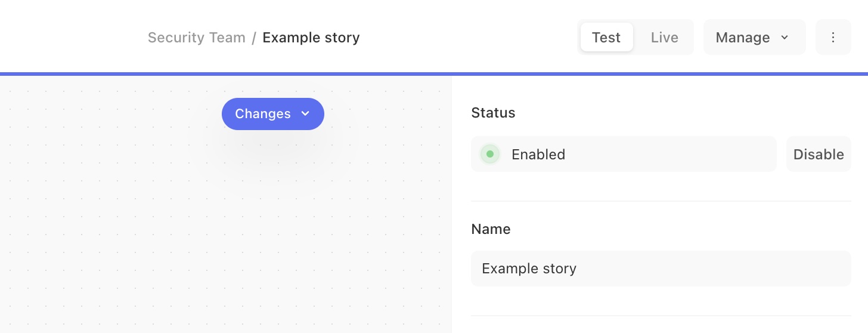Click the chevron arrow inside Changes button
Image resolution: width=868 pixels, height=333 pixels.
pyautogui.click(x=305, y=113)
